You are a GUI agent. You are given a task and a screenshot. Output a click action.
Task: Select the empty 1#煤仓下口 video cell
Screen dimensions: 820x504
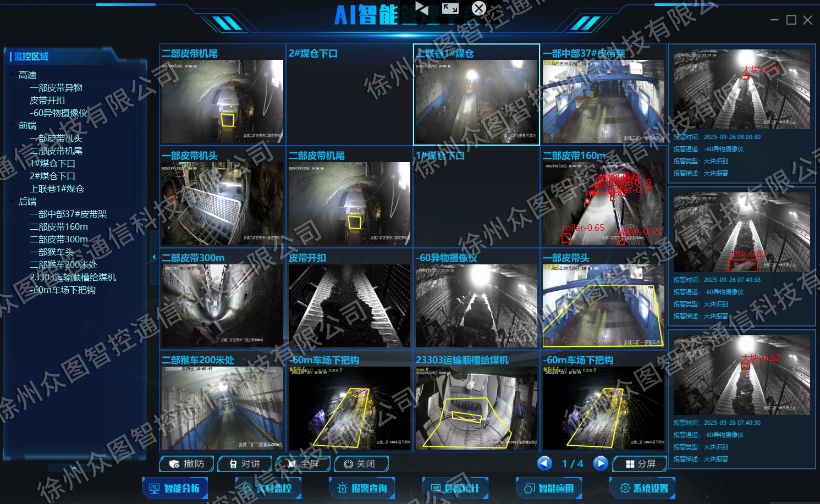[x=476, y=197]
